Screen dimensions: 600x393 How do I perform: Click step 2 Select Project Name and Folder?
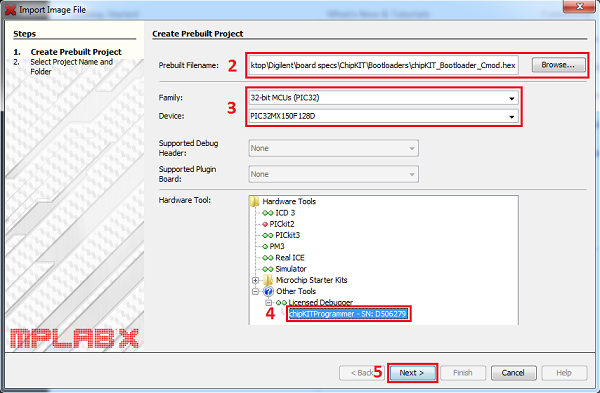[x=72, y=67]
